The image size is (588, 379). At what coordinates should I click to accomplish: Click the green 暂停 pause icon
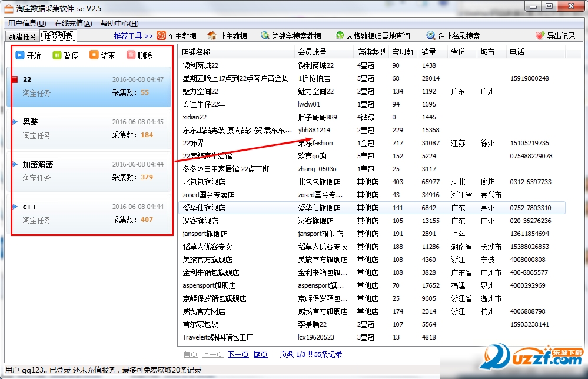pos(57,55)
